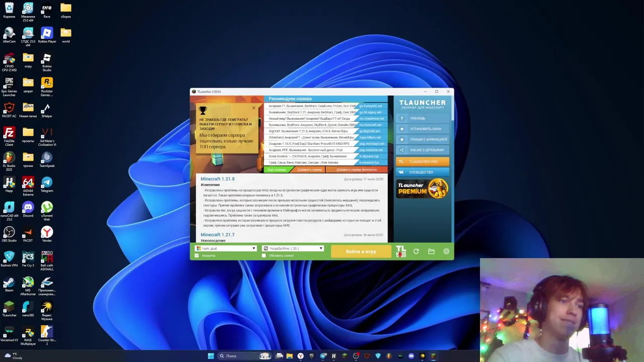Viewport: 644px width, 362px height.
Task: Open the TLAUNCHER.ORG link button
Action: (423, 161)
